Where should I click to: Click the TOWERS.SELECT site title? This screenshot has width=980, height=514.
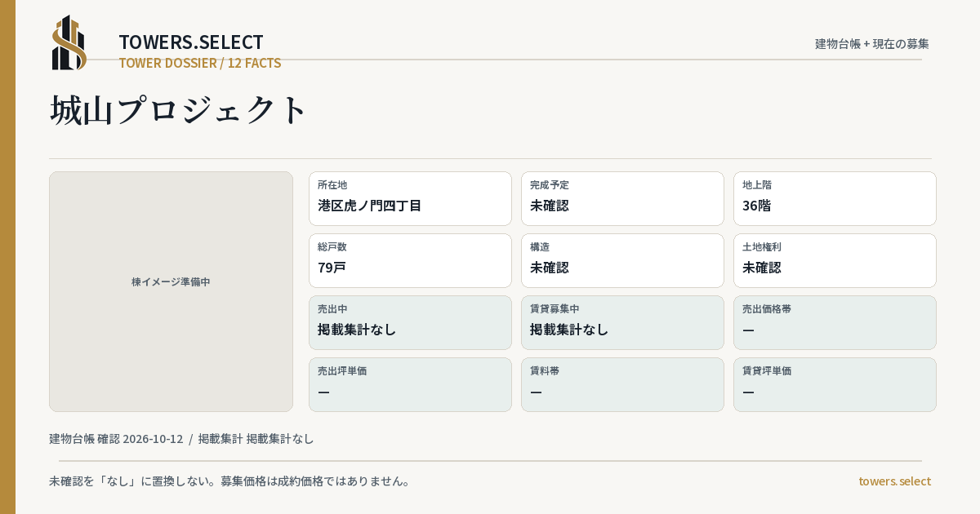(191, 42)
